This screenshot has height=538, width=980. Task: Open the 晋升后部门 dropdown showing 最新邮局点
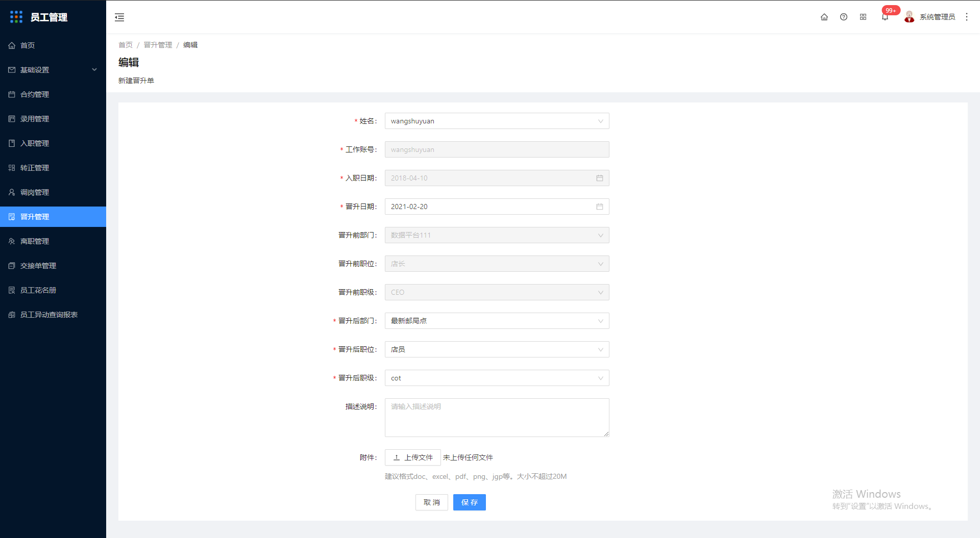(x=497, y=321)
